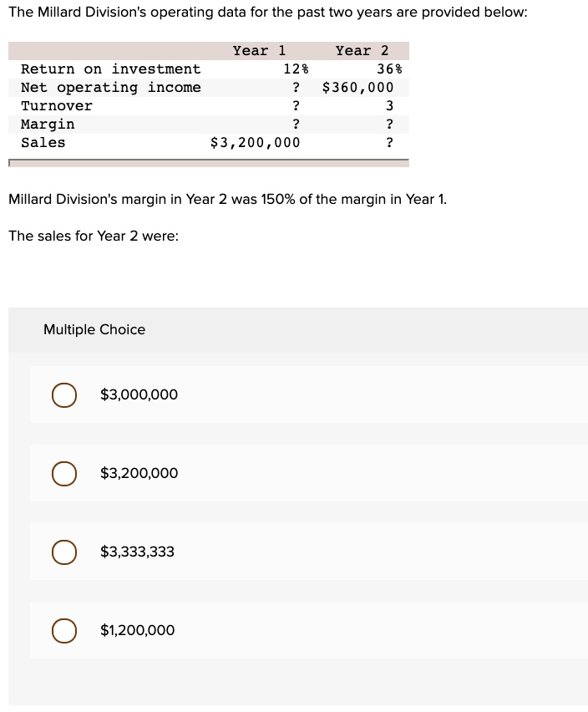Click the $3,333,333 answer label
Screen dimensions: 588x712
(137, 552)
